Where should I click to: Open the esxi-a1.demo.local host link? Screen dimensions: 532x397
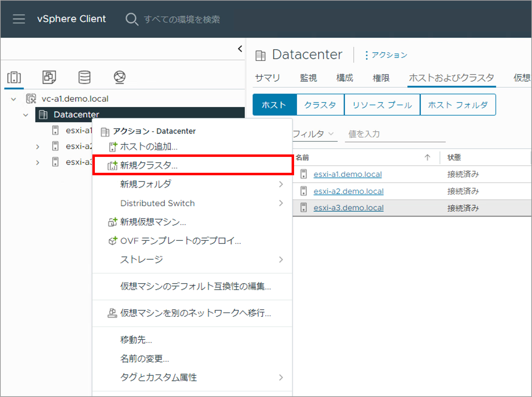click(x=348, y=174)
